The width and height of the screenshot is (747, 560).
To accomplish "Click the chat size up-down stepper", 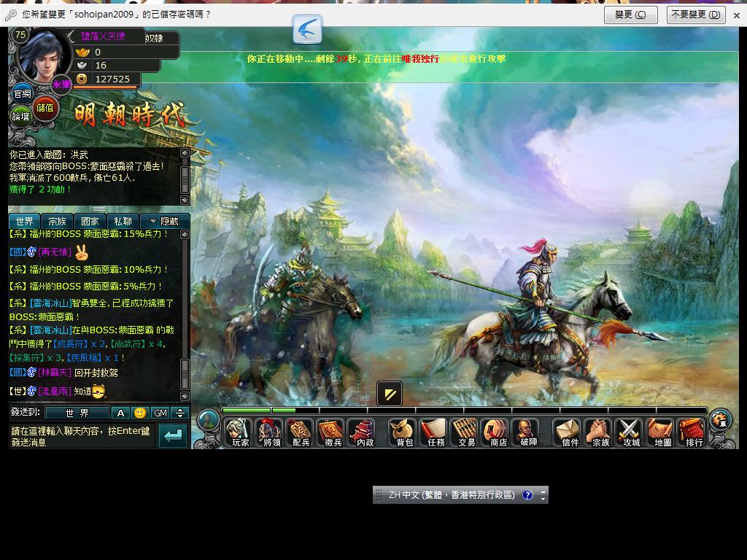I will pyautogui.click(x=180, y=413).
